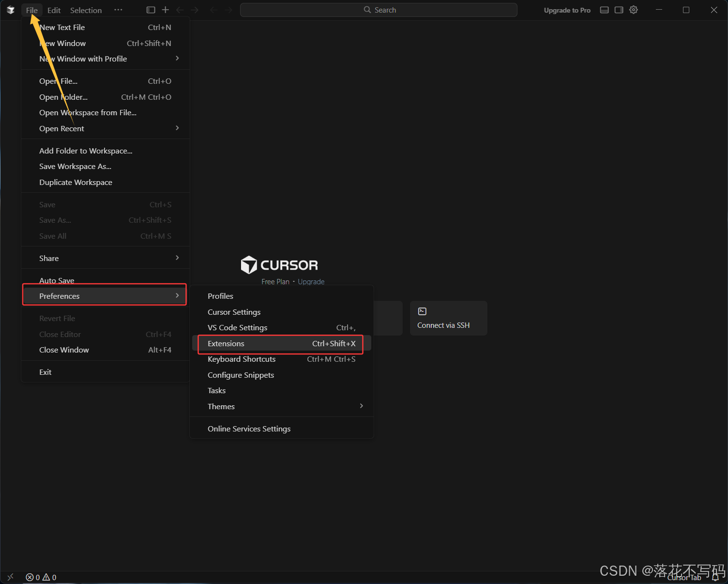Select Save Workspace As...
728x584 pixels.
pos(106,166)
